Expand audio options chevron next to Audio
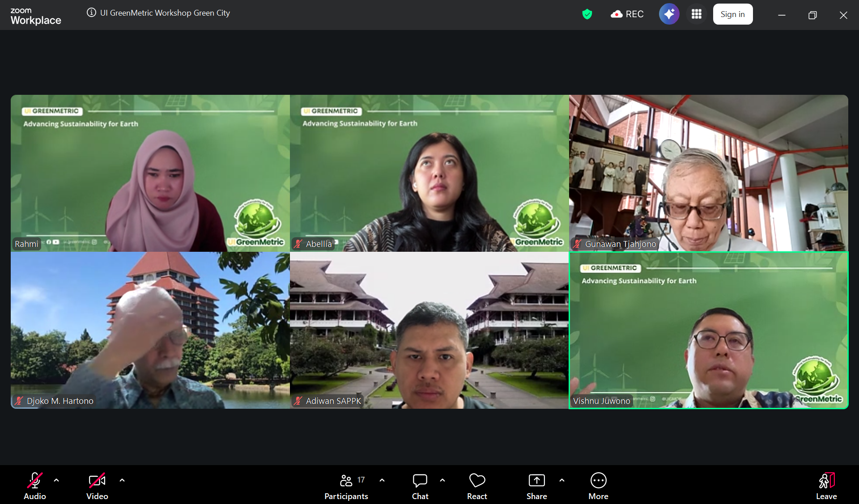This screenshot has height=504, width=859. [x=56, y=480]
